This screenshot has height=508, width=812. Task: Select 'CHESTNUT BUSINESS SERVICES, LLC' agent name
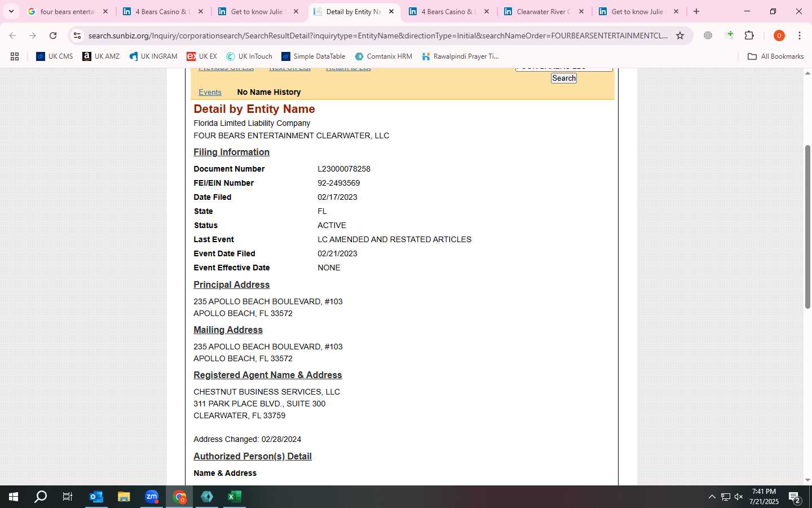pos(267,392)
